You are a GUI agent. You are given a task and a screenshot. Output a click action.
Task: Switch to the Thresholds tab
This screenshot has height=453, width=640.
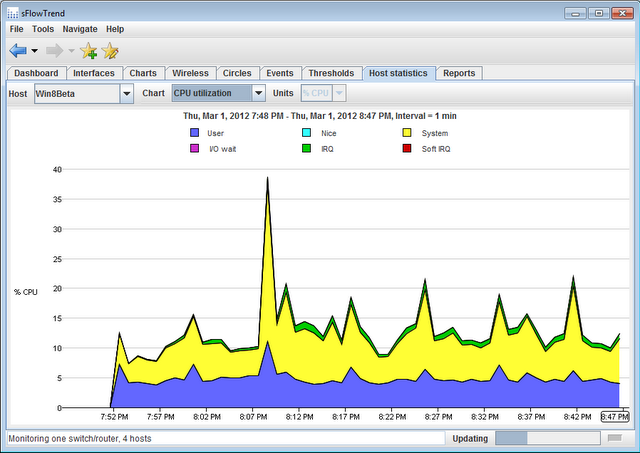point(331,73)
